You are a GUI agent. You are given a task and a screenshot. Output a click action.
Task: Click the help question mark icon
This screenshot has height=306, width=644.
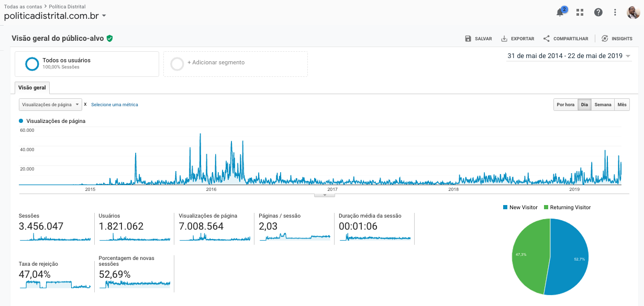(x=598, y=13)
